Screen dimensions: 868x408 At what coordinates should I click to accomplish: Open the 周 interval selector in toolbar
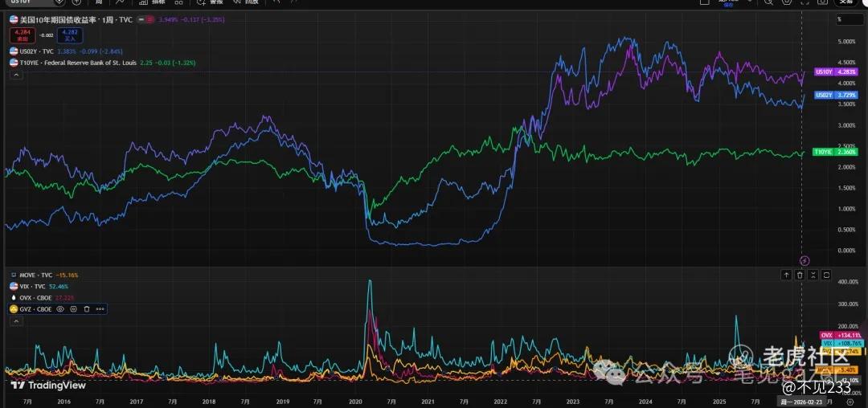coord(99,2)
